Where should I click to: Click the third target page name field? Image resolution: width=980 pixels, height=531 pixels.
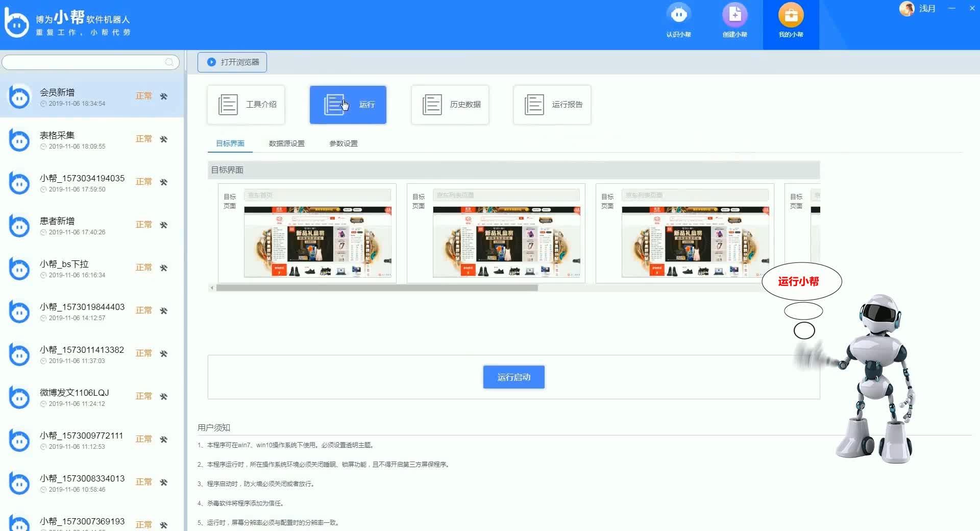point(695,196)
